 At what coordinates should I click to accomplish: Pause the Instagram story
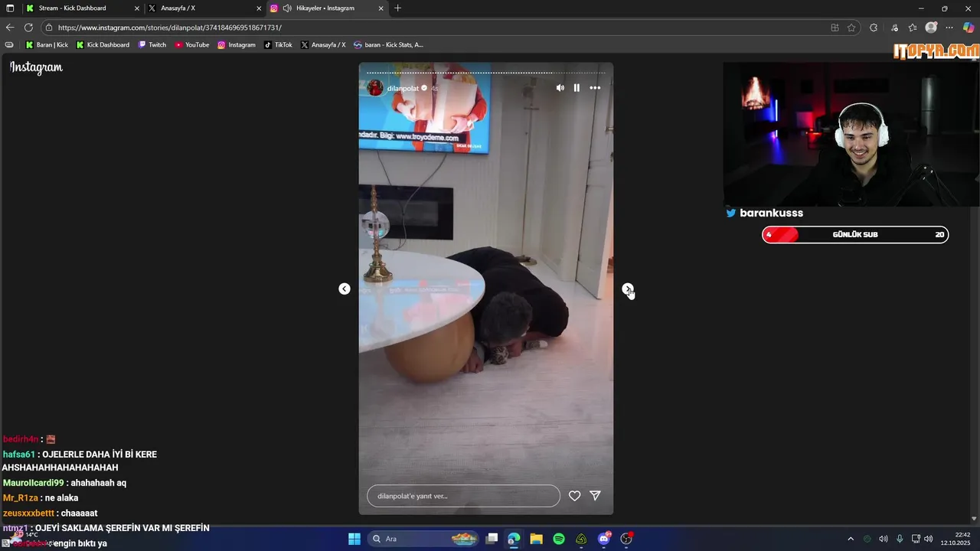pyautogui.click(x=577, y=88)
